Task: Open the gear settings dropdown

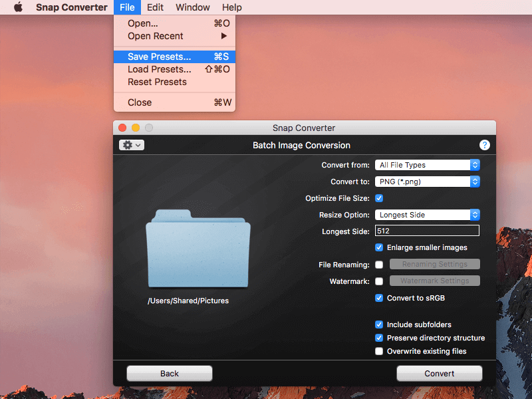Action: coord(132,145)
